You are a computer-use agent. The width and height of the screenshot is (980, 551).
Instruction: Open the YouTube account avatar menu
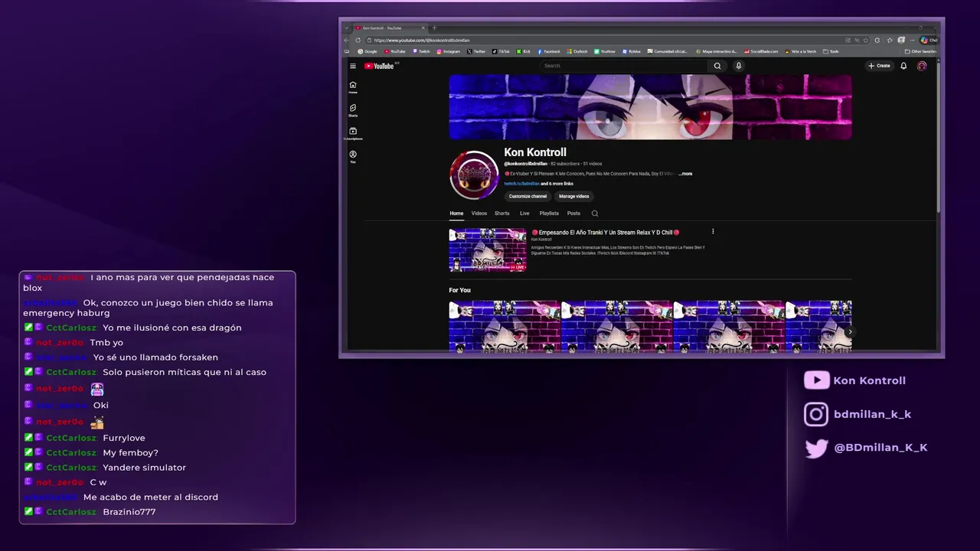click(x=922, y=66)
